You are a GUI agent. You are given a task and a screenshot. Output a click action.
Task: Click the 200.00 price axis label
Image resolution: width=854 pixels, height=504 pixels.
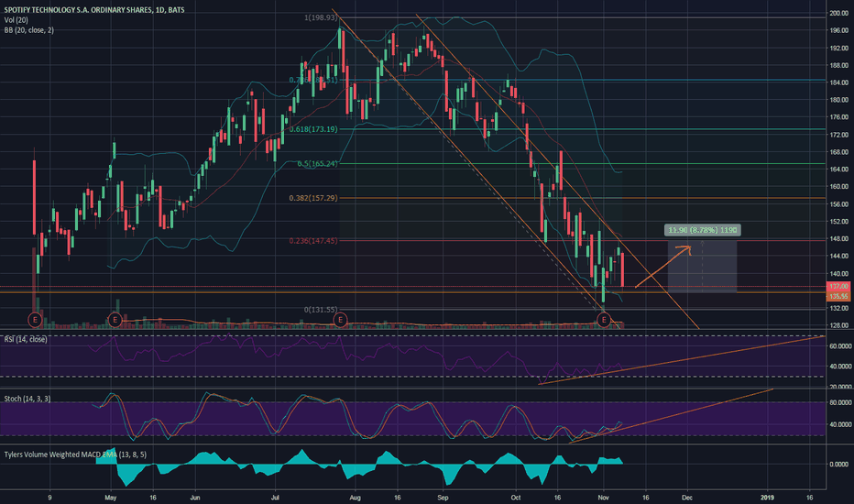coord(838,13)
